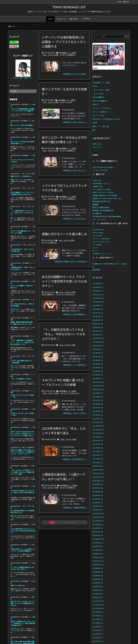This screenshot has height=644, width=138.
Task: Open thumbnail of the 2025年3月6日 article
Action: pyautogui.click(x=51, y=114)
